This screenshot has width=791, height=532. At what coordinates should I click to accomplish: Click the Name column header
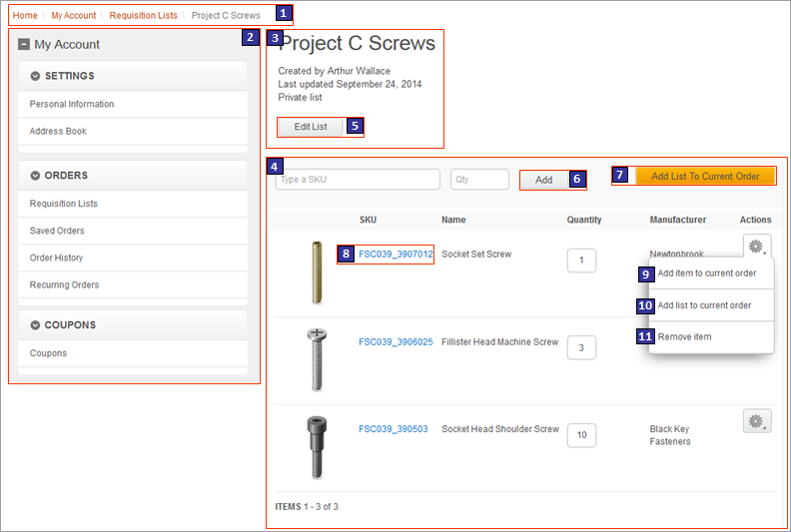(453, 220)
